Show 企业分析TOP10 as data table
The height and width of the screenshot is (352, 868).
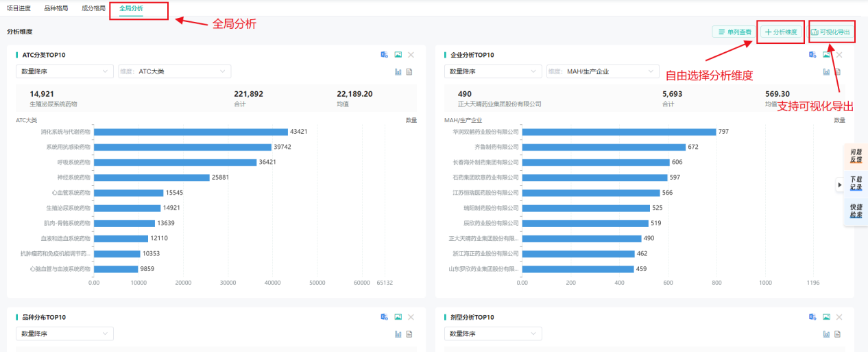838,72
